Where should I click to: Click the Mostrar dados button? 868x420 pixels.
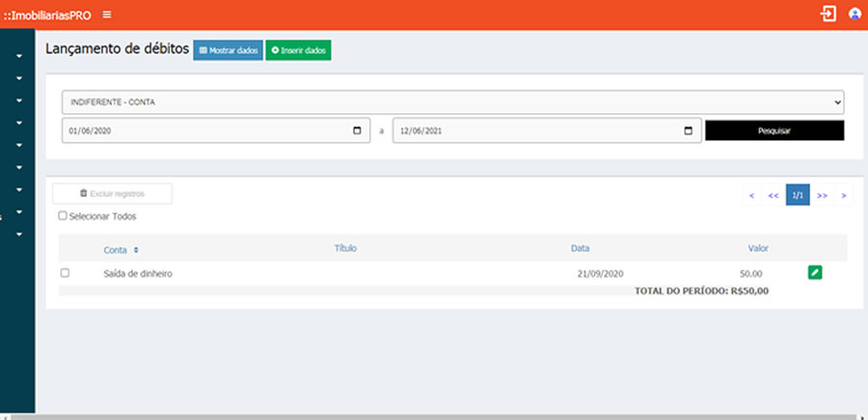pyautogui.click(x=228, y=50)
